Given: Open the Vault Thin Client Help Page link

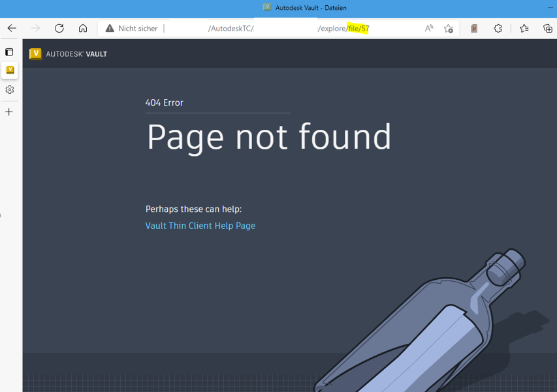Looking at the screenshot, I should [200, 226].
